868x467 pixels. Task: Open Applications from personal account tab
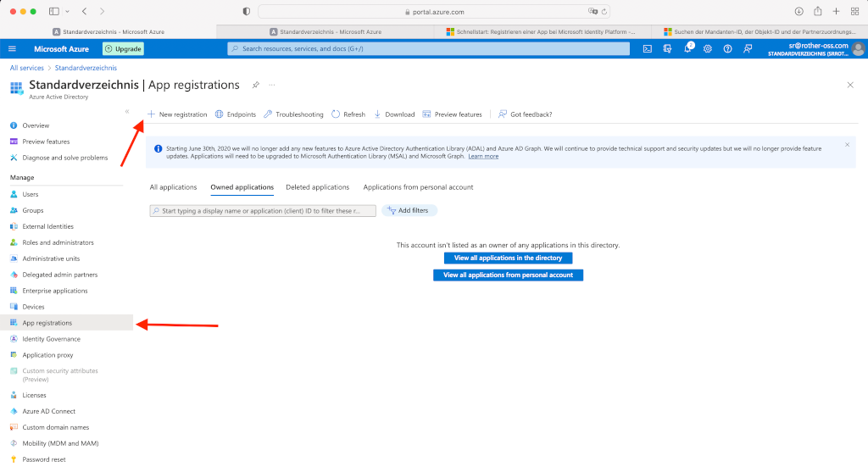[418, 187]
